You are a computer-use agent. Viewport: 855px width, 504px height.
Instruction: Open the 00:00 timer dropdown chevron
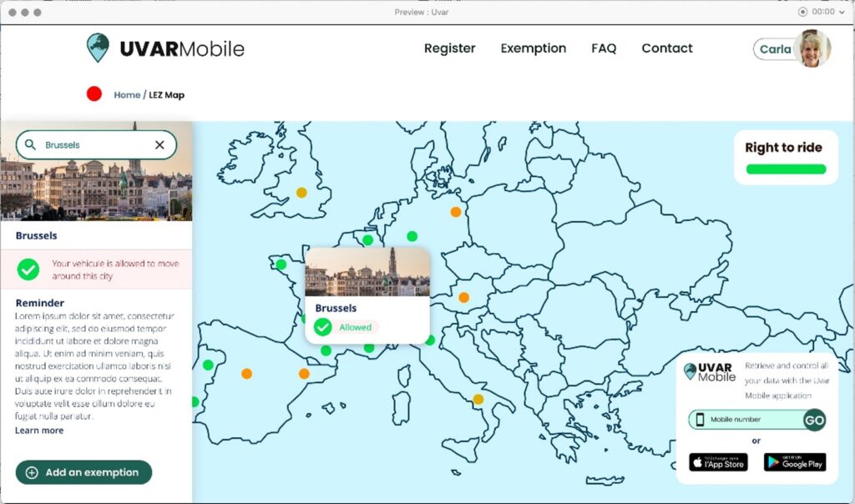coord(842,12)
